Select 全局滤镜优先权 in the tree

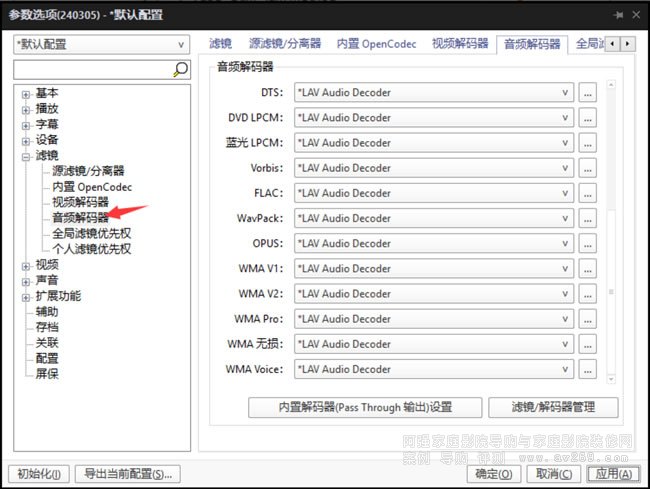pos(91,233)
